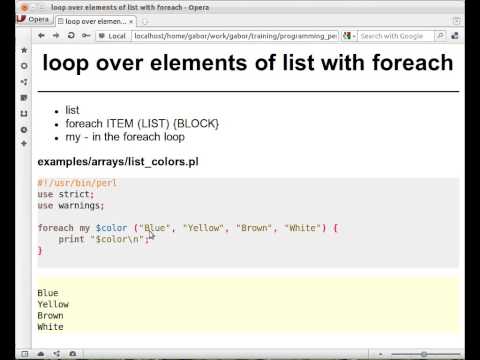Click 'Blue' in the output box

[48, 293]
